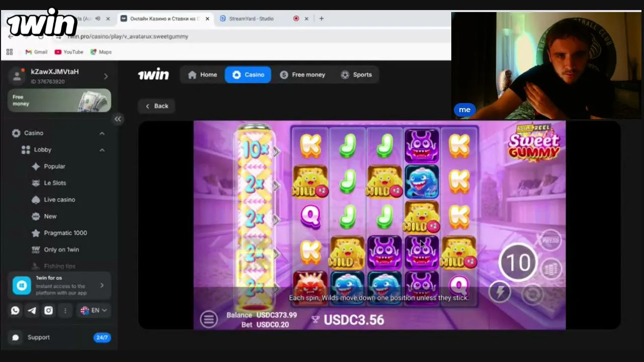
Task: Open Telegram channel icon in sidebar
Action: pos(32,311)
